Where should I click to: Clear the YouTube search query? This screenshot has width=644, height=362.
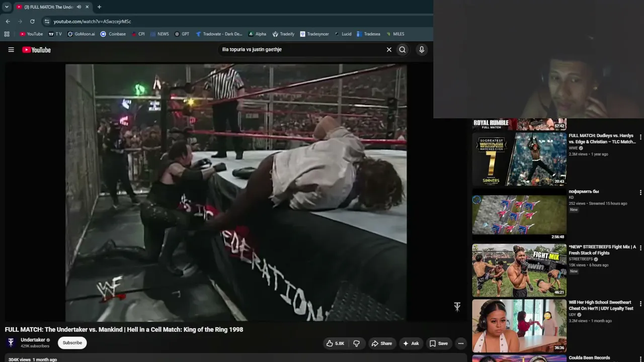[x=389, y=50]
